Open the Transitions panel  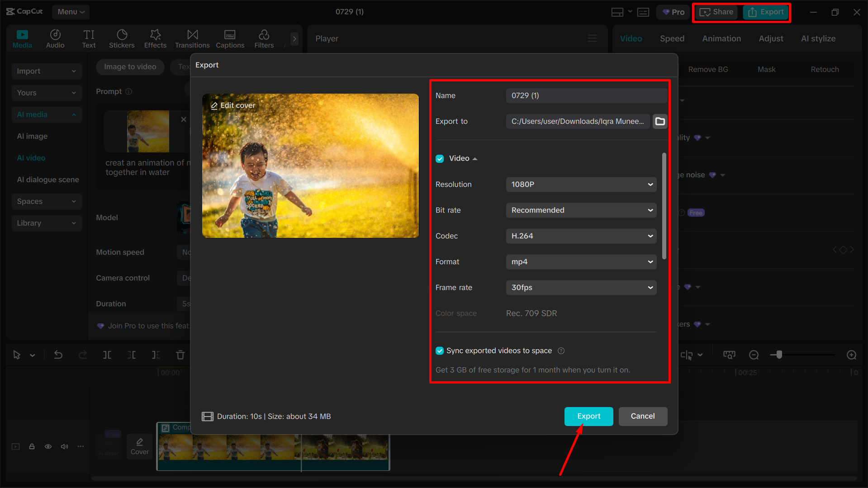[192, 38]
